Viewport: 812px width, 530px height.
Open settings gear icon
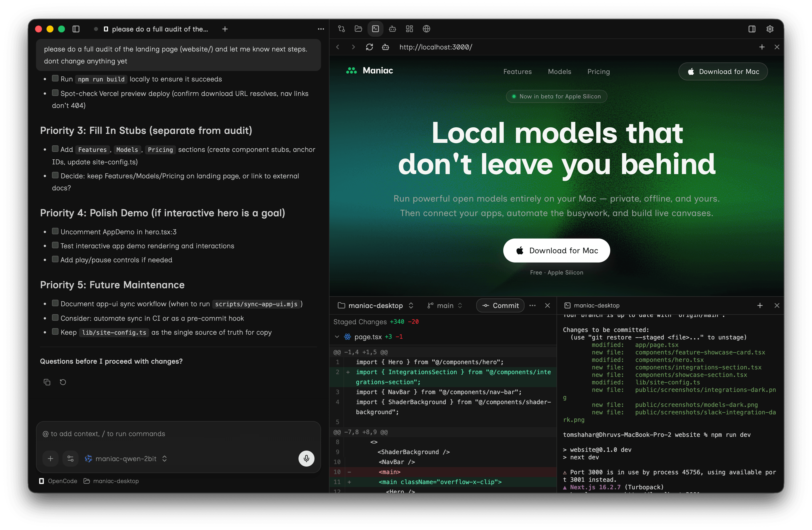point(770,29)
